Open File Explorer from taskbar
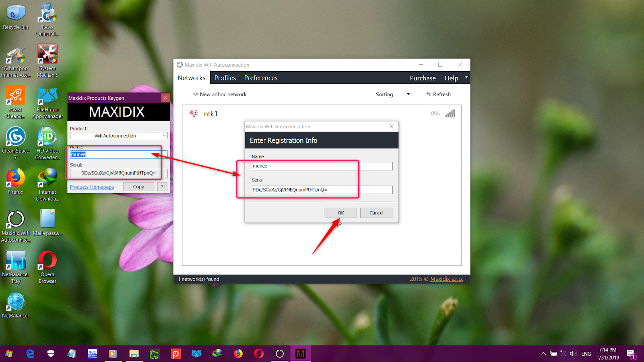Image resolution: width=644 pixels, height=362 pixels. point(134,354)
